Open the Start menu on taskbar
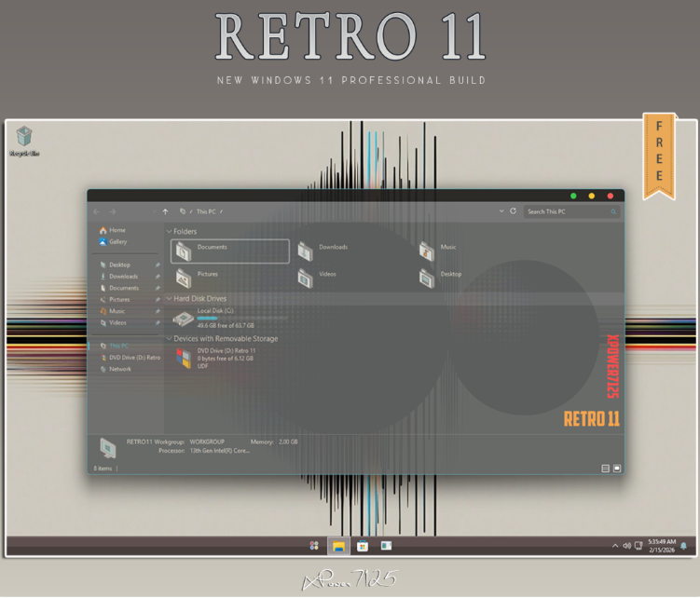Screen dimensions: 700x598 pos(314,545)
